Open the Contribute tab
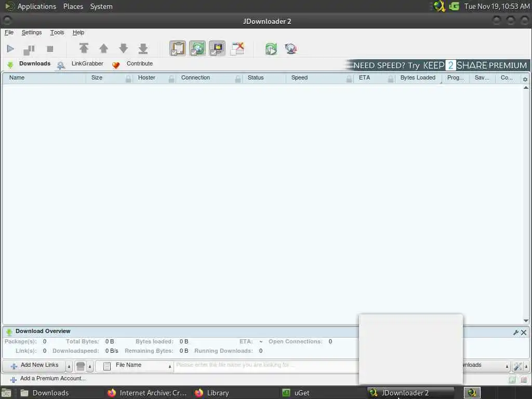The height and width of the screenshot is (399, 532). [132, 64]
